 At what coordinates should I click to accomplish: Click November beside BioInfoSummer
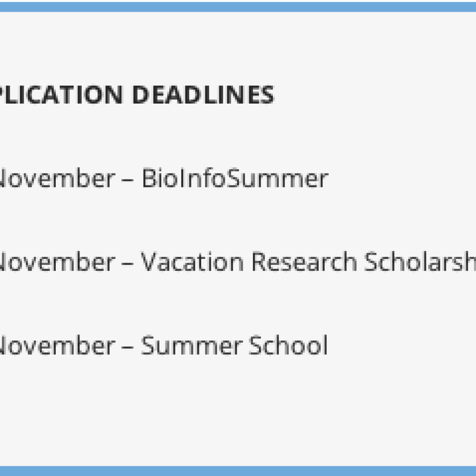(58, 178)
